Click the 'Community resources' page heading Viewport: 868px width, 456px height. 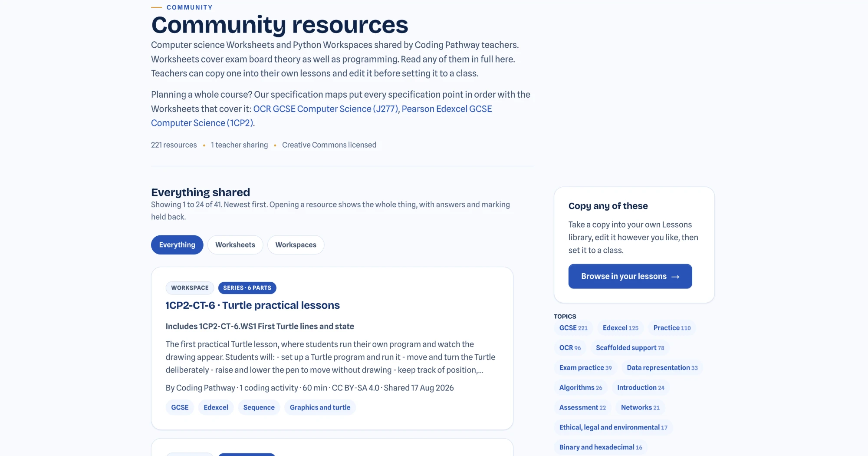point(279,25)
